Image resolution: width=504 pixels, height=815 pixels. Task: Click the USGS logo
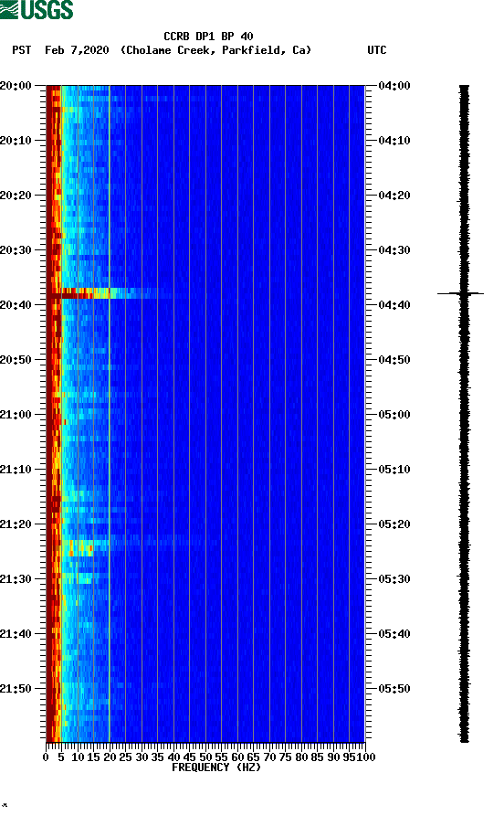tap(37, 9)
